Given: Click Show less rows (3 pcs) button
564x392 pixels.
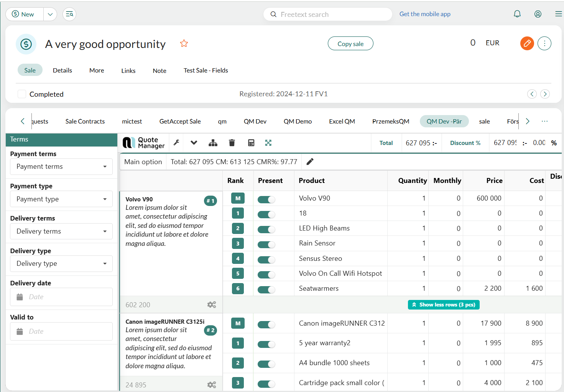Looking at the screenshot, I should pos(444,305).
